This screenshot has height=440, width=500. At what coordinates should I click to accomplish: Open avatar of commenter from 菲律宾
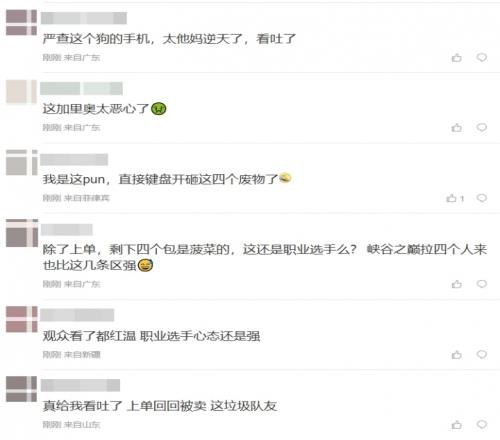pos(21,163)
